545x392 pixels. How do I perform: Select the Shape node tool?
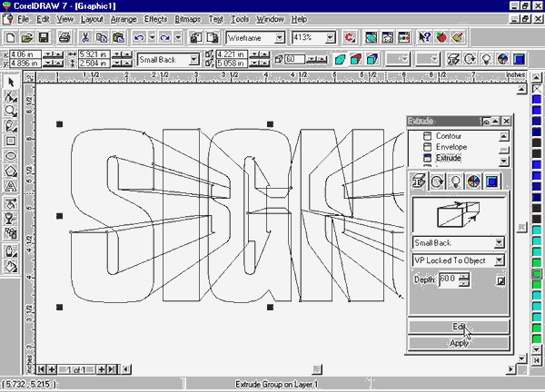11,97
